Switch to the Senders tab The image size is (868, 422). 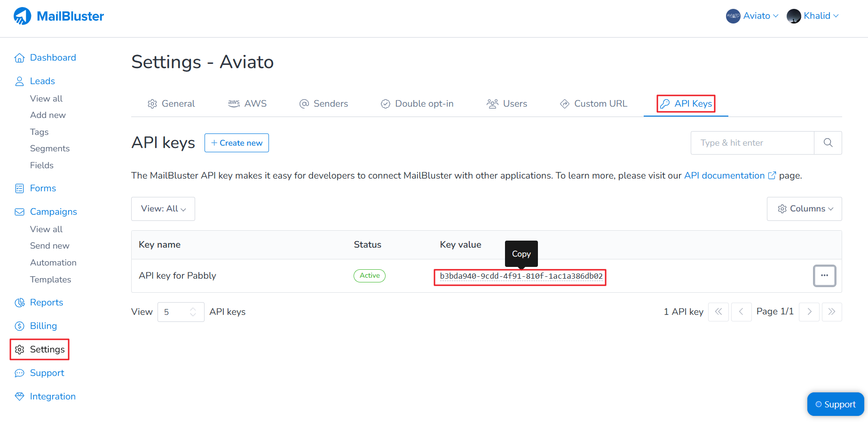click(x=324, y=104)
